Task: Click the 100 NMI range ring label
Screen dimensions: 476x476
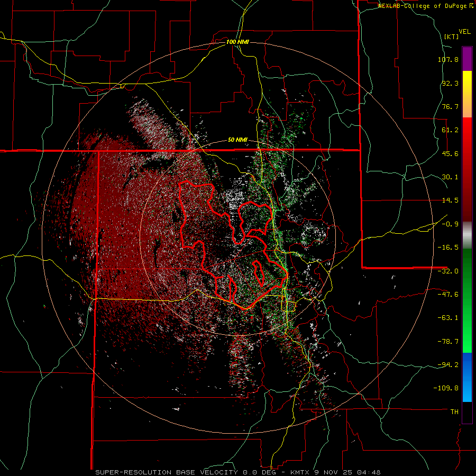Action: click(x=237, y=42)
